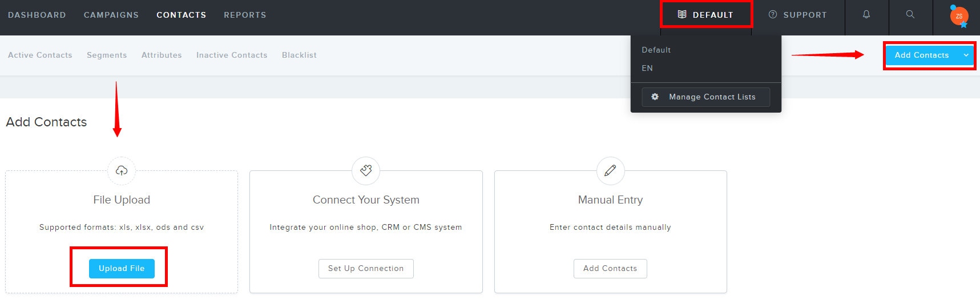Click the Manage Contact Lists button
The height and width of the screenshot is (299, 980).
click(x=706, y=97)
